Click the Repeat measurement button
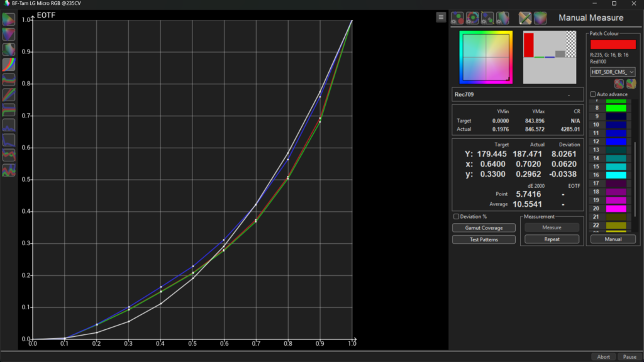The width and height of the screenshot is (644, 362). 552,239
